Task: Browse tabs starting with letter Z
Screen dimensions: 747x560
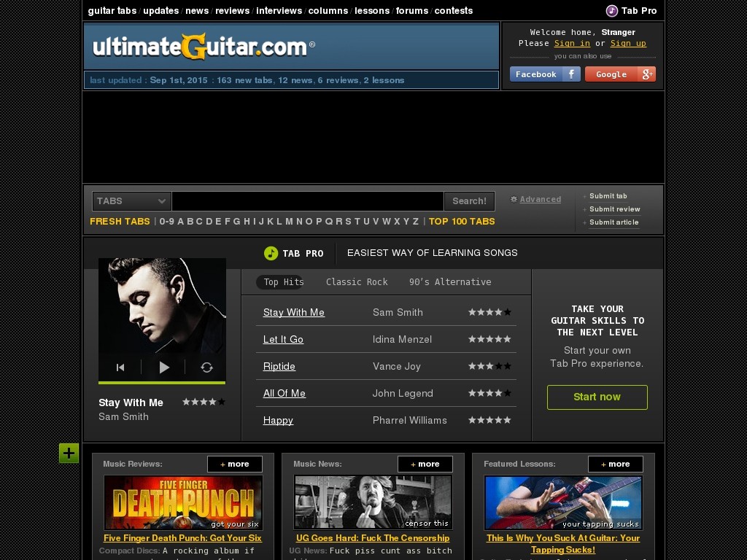Action: [415, 222]
